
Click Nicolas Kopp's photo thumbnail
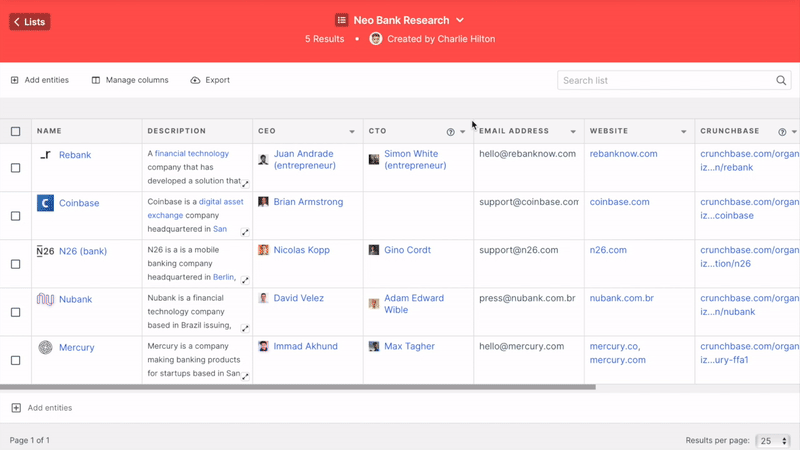click(263, 250)
